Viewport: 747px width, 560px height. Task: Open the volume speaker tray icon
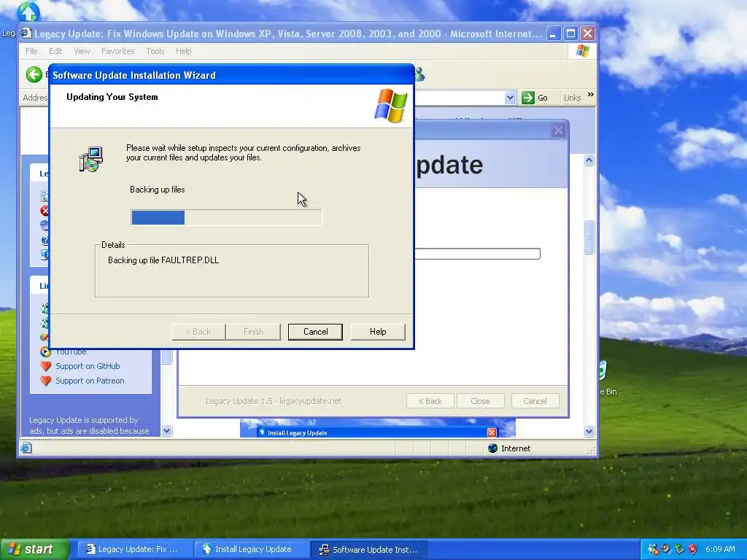point(666,549)
